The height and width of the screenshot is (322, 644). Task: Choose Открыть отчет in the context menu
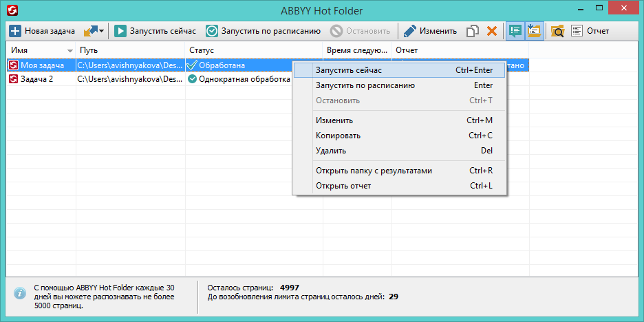pyautogui.click(x=399, y=186)
